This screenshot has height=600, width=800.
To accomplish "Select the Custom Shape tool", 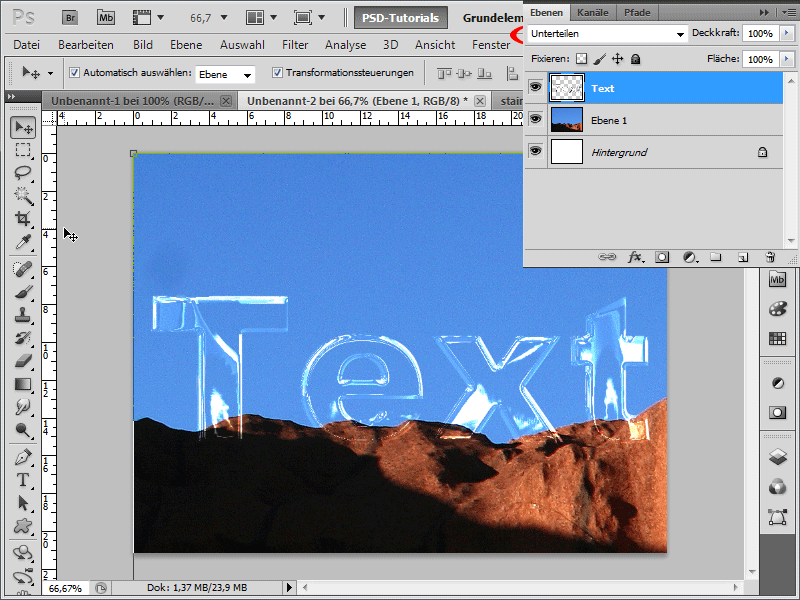I will (x=23, y=526).
